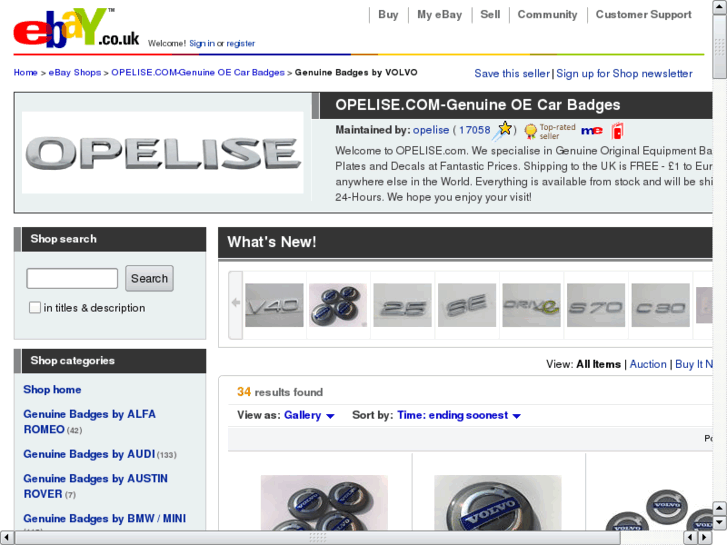Click the register link
Image resolution: width=727 pixels, height=545 pixels.
(241, 43)
